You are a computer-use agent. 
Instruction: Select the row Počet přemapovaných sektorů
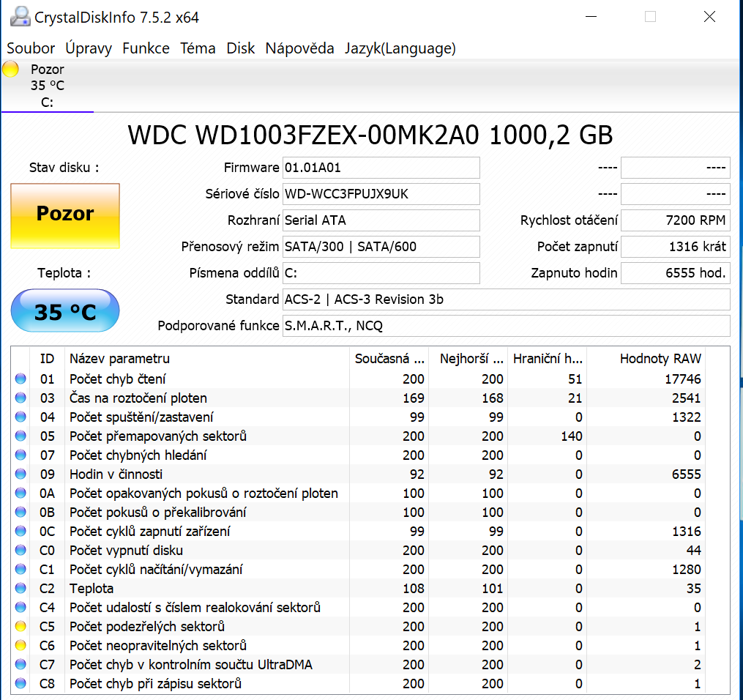coord(358,436)
